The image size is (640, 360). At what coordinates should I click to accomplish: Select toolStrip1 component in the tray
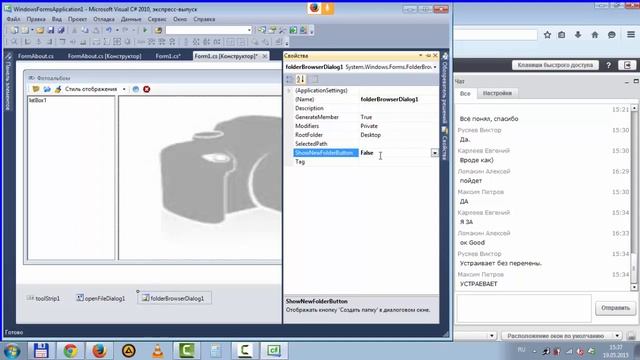click(43, 298)
